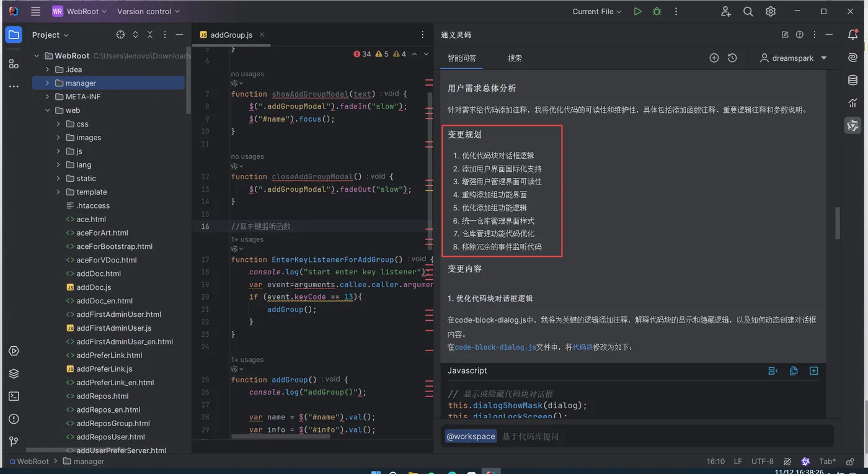
Task: Create new file from code block
Action: click(x=814, y=370)
